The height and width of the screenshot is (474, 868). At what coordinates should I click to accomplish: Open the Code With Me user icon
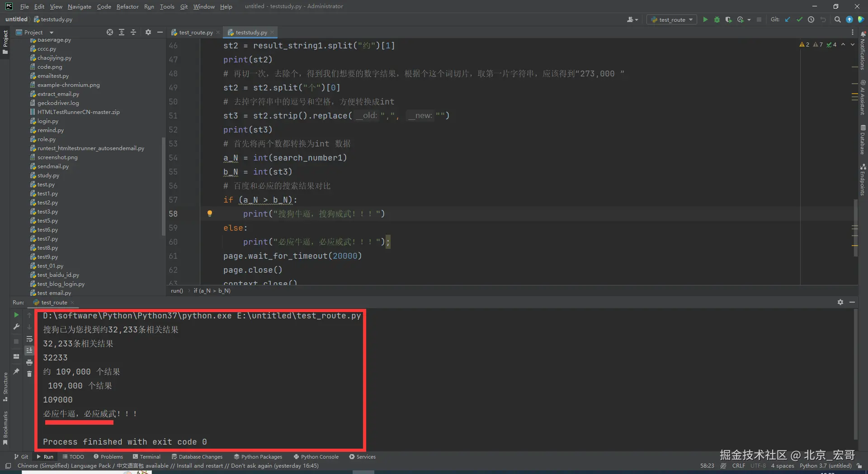click(x=632, y=19)
